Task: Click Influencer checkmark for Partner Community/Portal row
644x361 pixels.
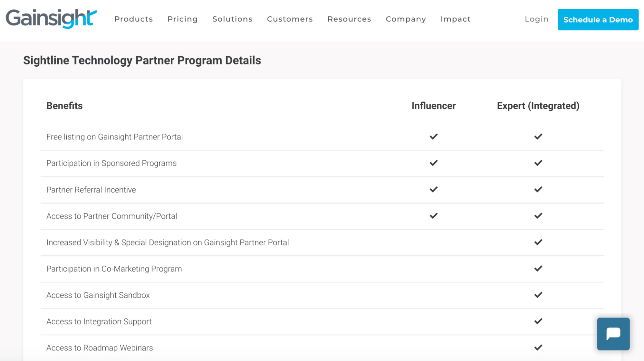Action: (x=434, y=216)
